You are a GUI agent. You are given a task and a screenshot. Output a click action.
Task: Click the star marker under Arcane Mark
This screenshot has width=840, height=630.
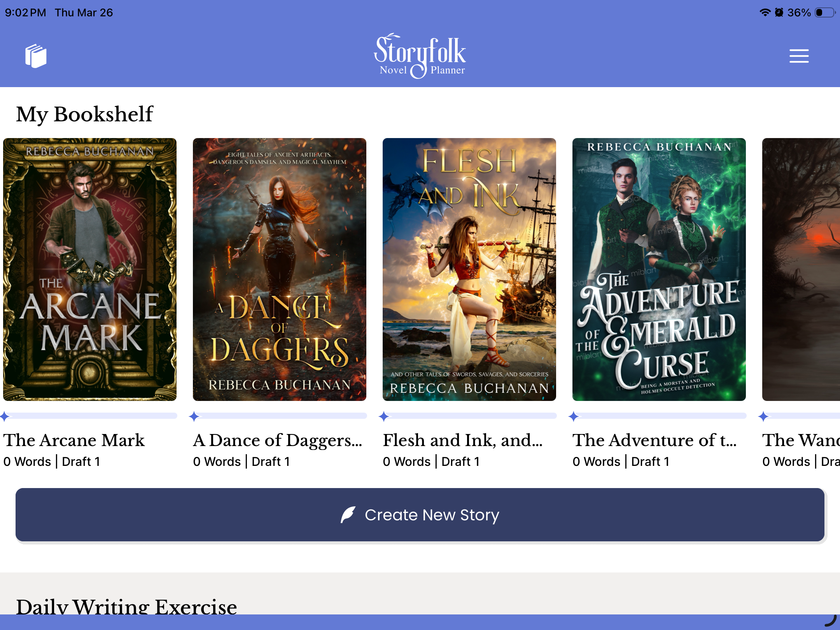[x=5, y=416]
